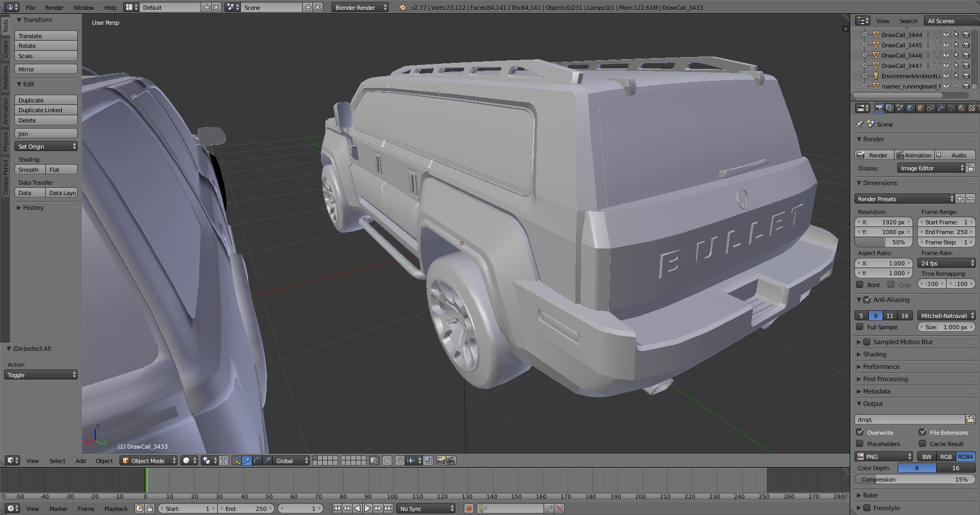Uncheck the Anti-Aliasing checkbox

[x=867, y=300]
